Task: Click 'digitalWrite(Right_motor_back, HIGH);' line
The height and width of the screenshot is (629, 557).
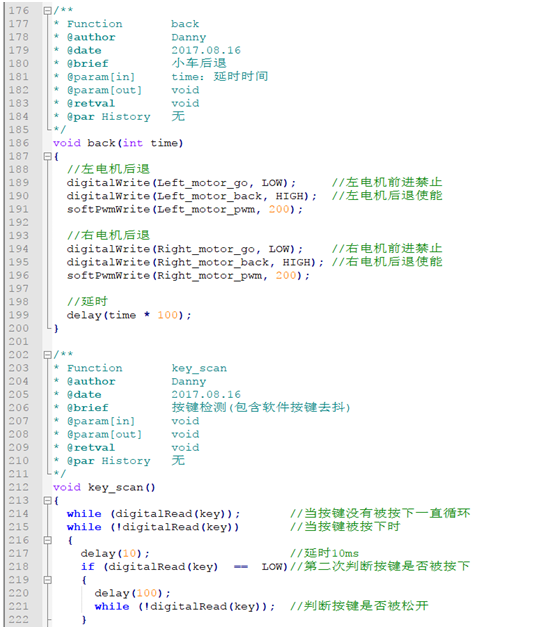Action: (x=195, y=262)
